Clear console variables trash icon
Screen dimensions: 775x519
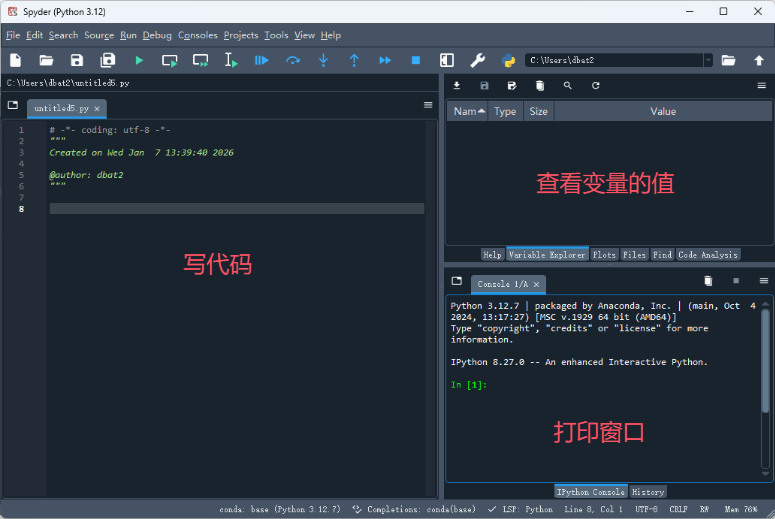(x=708, y=281)
